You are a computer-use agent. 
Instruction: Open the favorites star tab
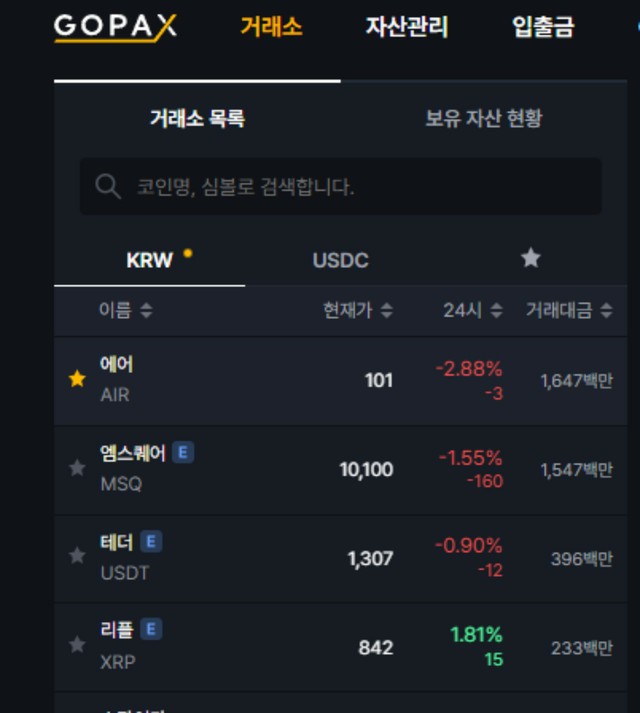coord(530,259)
